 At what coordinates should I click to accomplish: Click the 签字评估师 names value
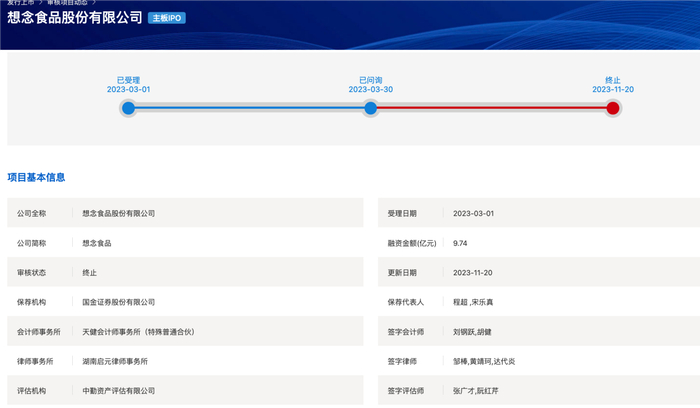click(475, 391)
